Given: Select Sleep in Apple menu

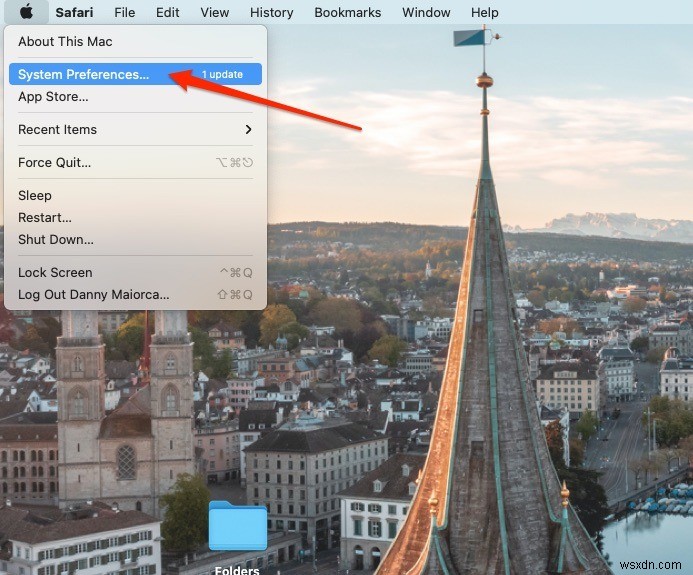Looking at the screenshot, I should (x=135, y=195).
